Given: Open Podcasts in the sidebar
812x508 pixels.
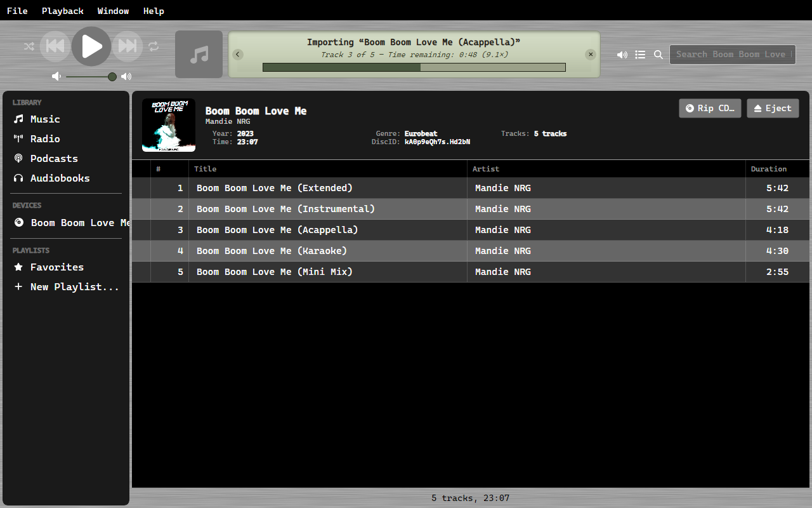Looking at the screenshot, I should tap(66, 159).
